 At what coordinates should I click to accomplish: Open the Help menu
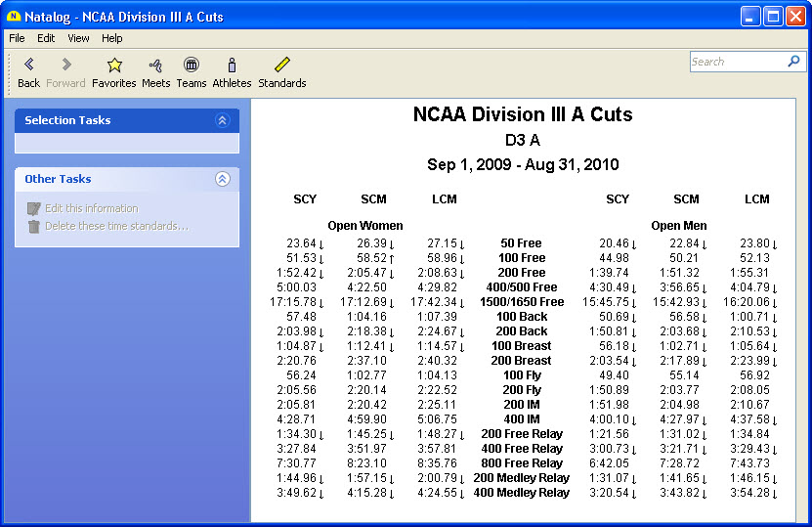[x=112, y=38]
